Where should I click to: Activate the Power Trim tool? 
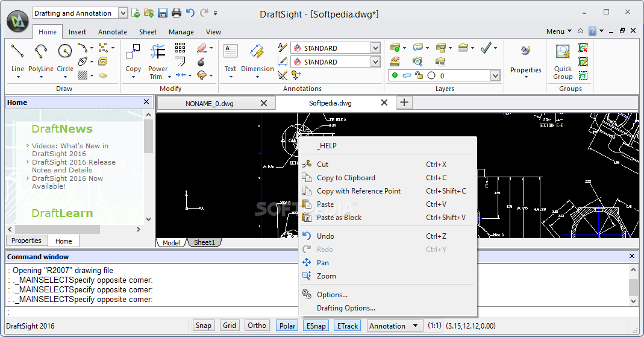point(158,51)
